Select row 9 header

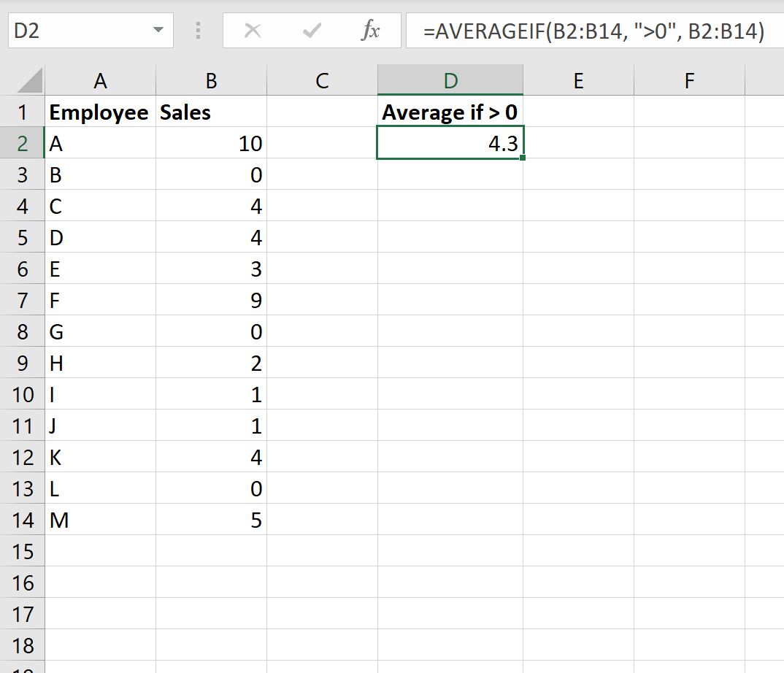tap(23, 363)
